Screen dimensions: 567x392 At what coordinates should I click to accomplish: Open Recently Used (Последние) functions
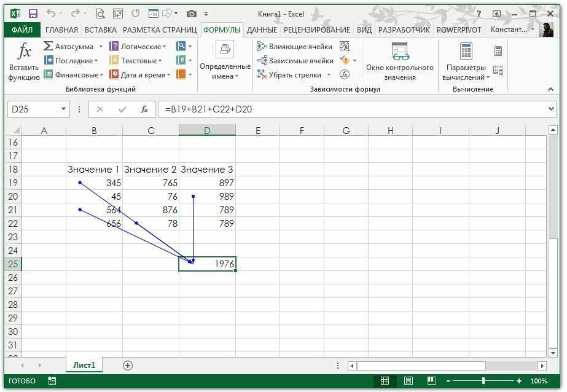(x=71, y=60)
